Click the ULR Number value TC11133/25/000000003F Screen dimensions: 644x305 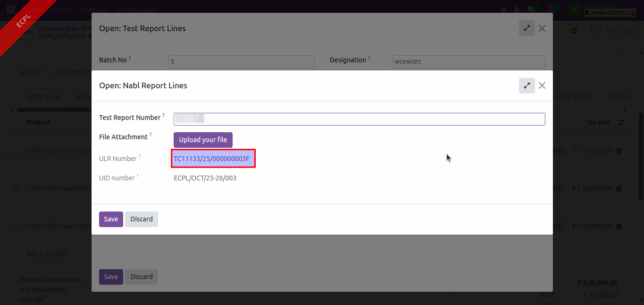(212, 159)
